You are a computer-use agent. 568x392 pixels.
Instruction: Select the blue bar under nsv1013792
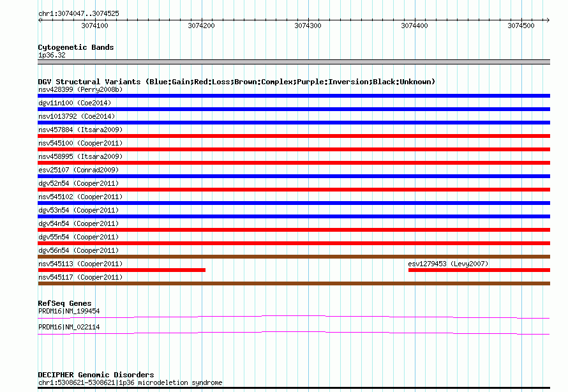(x=294, y=123)
